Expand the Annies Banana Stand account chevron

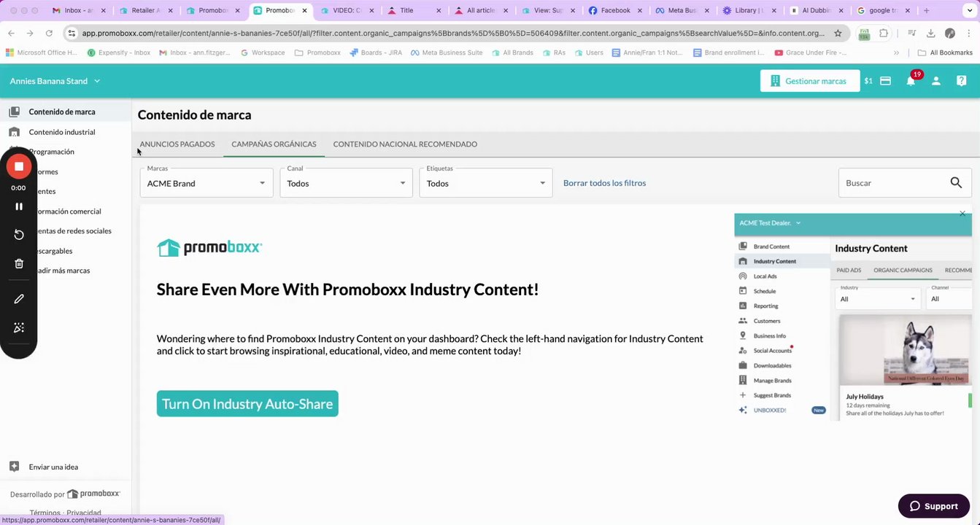97,81
